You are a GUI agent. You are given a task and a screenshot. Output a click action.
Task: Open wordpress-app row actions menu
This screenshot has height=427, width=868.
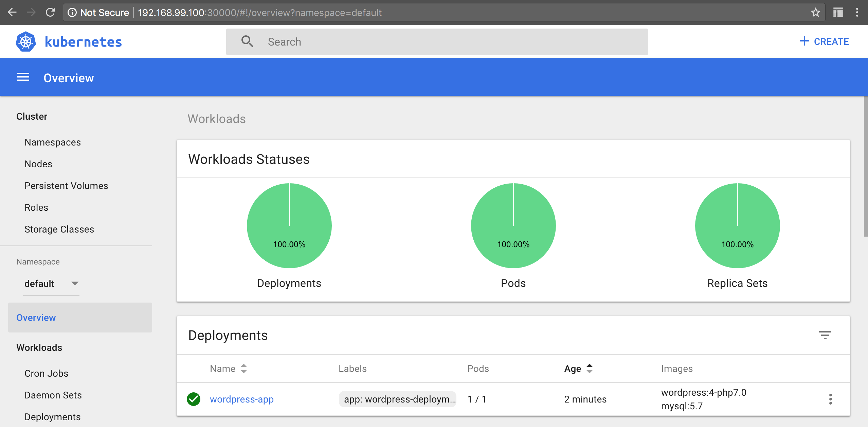click(x=830, y=399)
